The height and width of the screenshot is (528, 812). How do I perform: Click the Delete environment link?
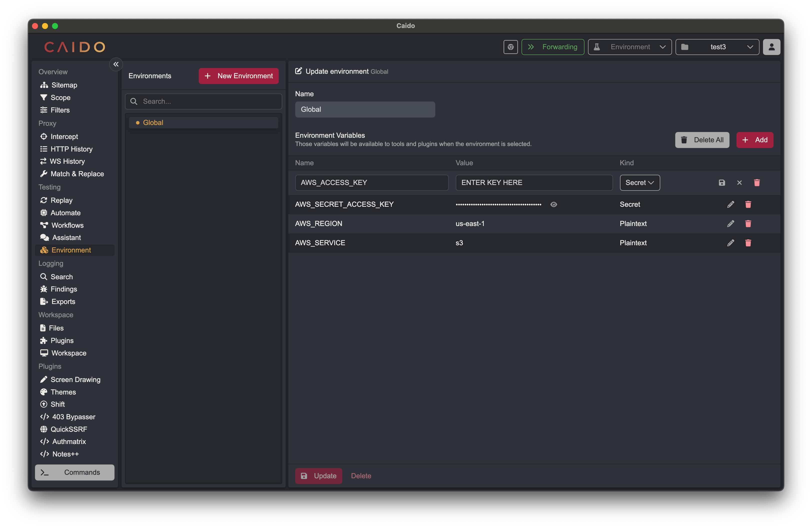pos(361,476)
